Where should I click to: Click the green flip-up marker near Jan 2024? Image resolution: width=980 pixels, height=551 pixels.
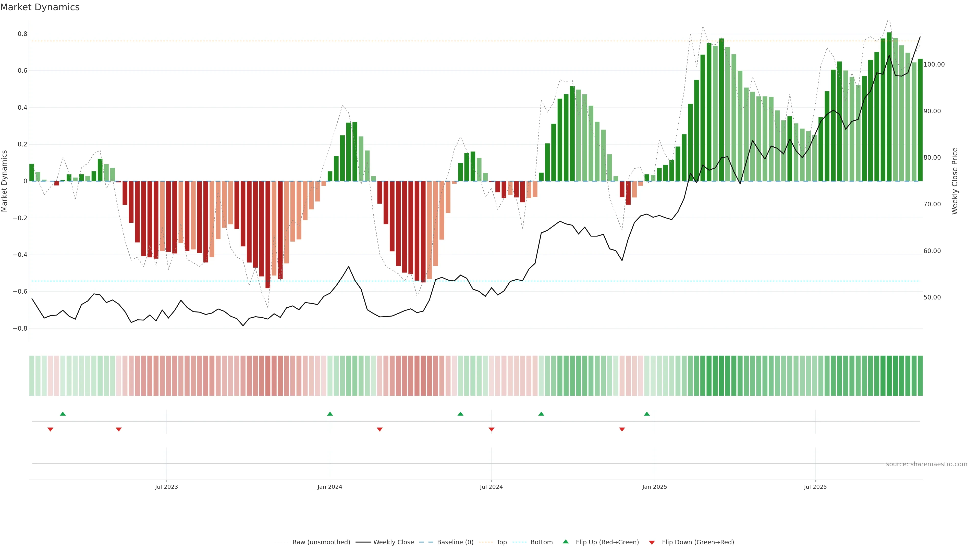tap(330, 414)
